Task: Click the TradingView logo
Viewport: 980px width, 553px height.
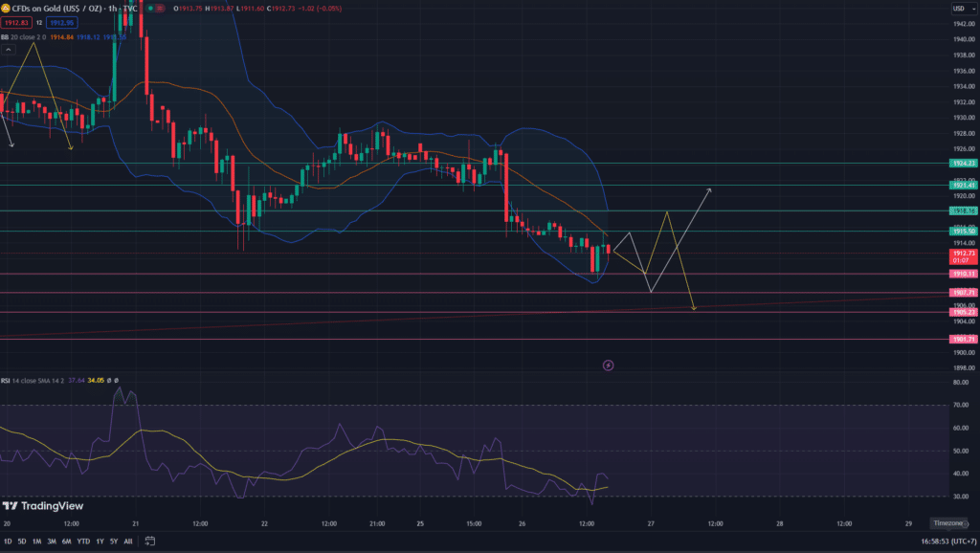Action: click(42, 505)
